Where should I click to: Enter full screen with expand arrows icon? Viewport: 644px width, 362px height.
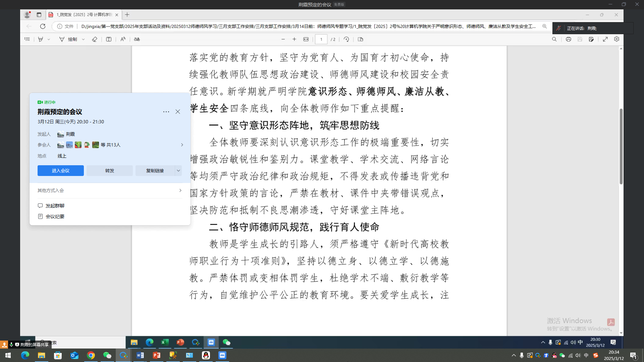[605, 39]
